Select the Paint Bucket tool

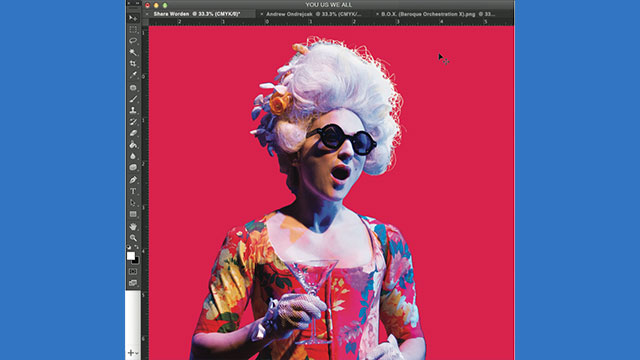pyautogui.click(x=133, y=144)
